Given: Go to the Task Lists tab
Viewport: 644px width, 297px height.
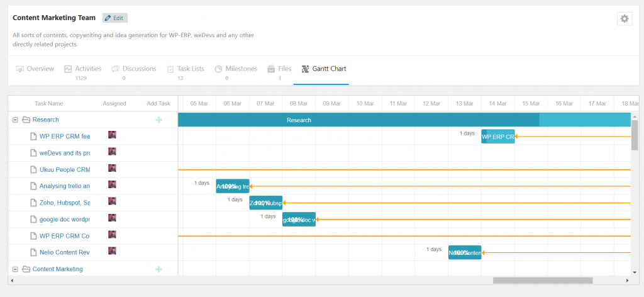Looking at the screenshot, I should 186,69.
